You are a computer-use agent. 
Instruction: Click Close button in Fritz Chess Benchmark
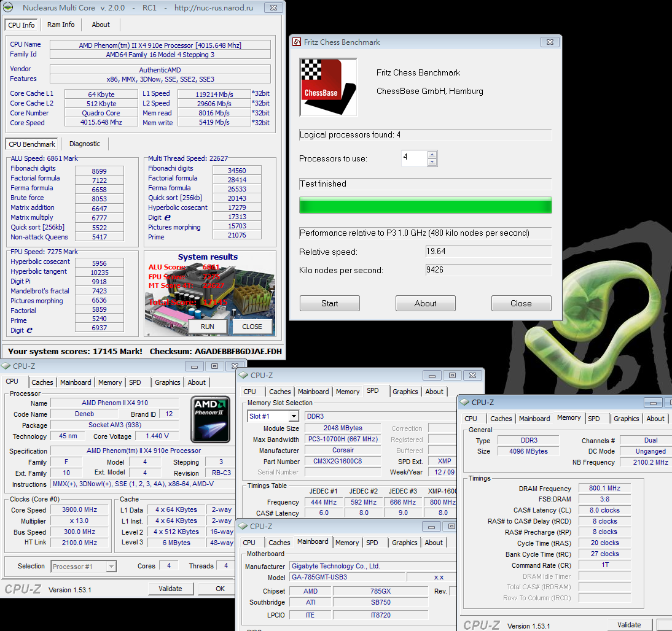[x=521, y=303]
